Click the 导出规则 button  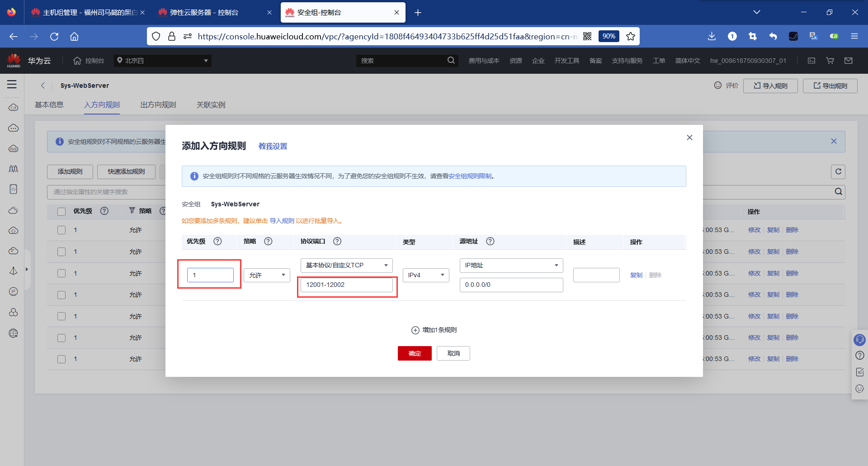pos(830,86)
